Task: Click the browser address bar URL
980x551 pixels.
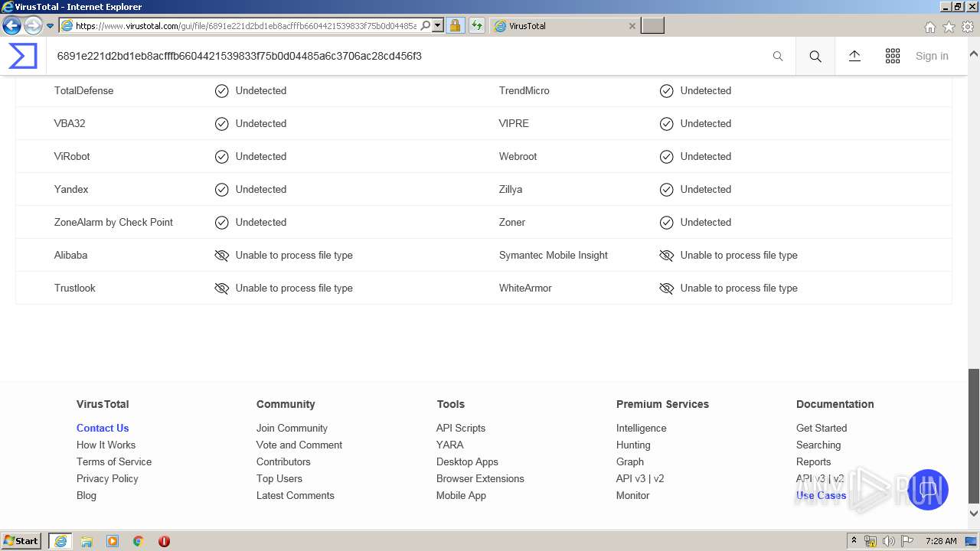Action: [246, 25]
